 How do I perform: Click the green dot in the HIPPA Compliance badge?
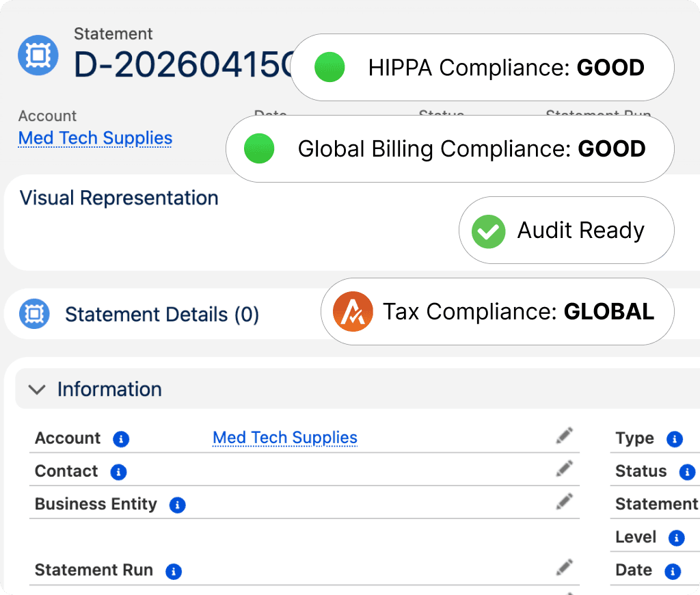point(329,67)
